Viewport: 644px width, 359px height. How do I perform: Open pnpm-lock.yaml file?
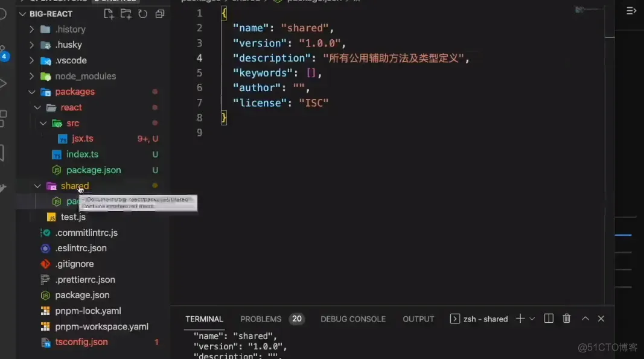coord(88,311)
